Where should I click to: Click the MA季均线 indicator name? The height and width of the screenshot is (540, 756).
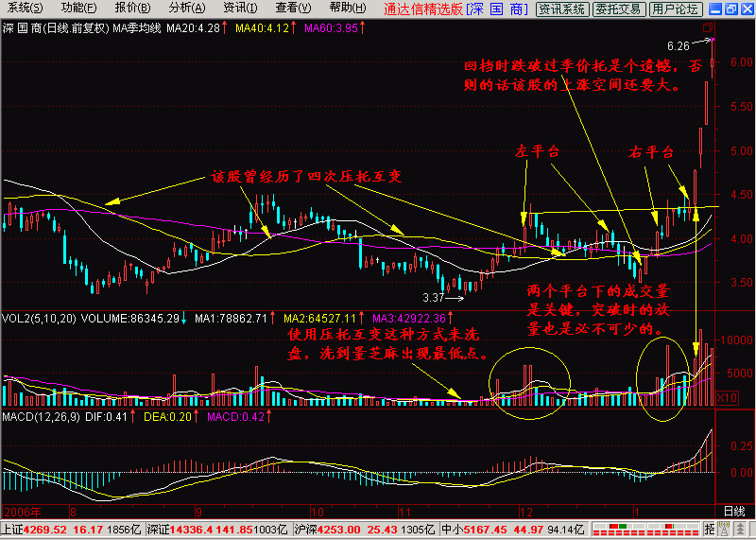(136, 28)
